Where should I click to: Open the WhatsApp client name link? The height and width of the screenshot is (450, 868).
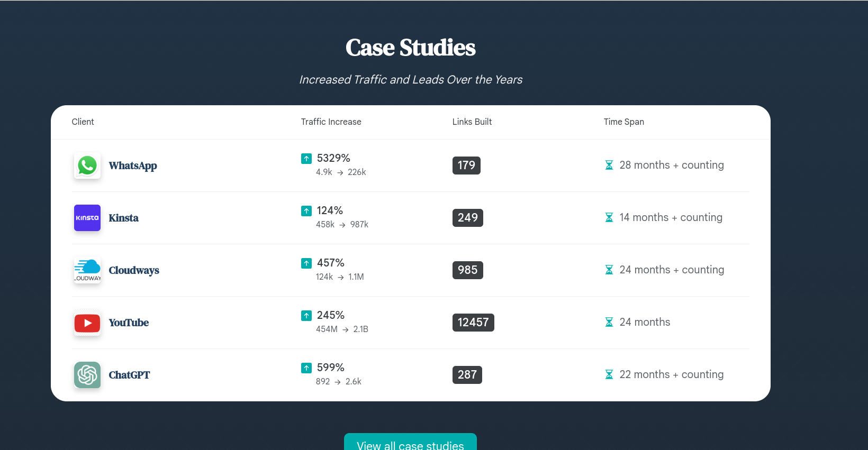click(x=133, y=166)
